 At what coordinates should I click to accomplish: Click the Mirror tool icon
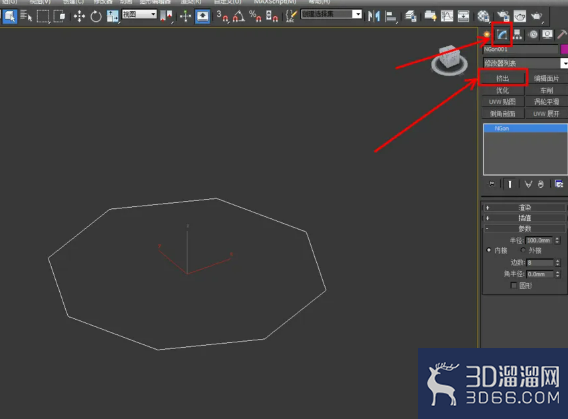coord(374,16)
